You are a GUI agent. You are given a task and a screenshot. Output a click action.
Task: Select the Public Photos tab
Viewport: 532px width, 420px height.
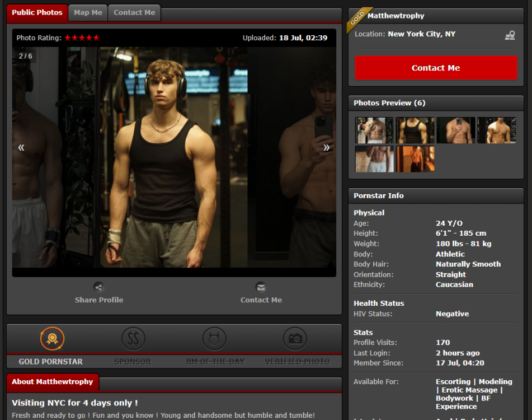37,13
